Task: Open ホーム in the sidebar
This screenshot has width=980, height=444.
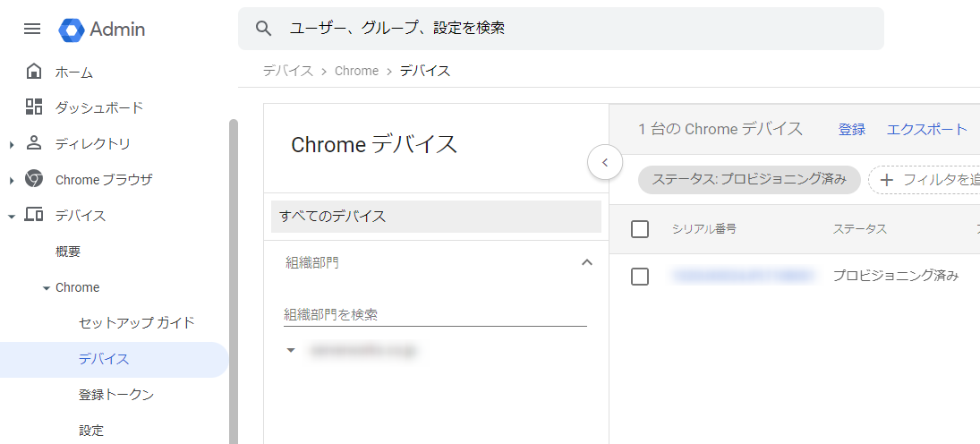Action: point(73,73)
